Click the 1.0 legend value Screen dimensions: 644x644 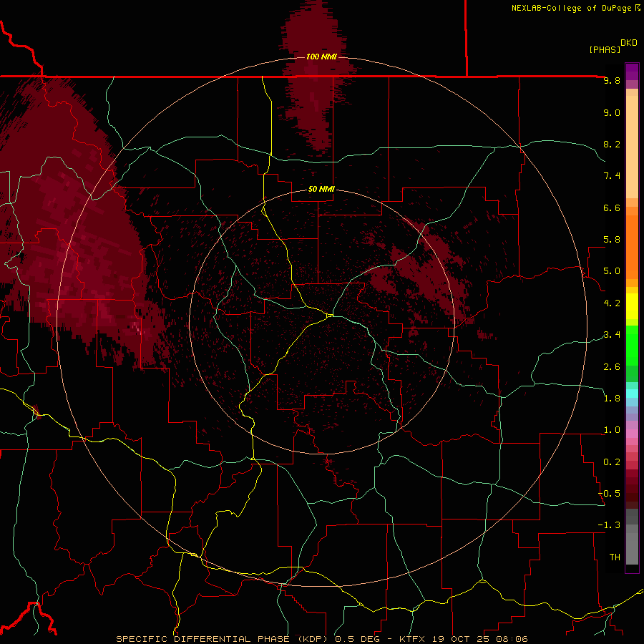click(612, 430)
